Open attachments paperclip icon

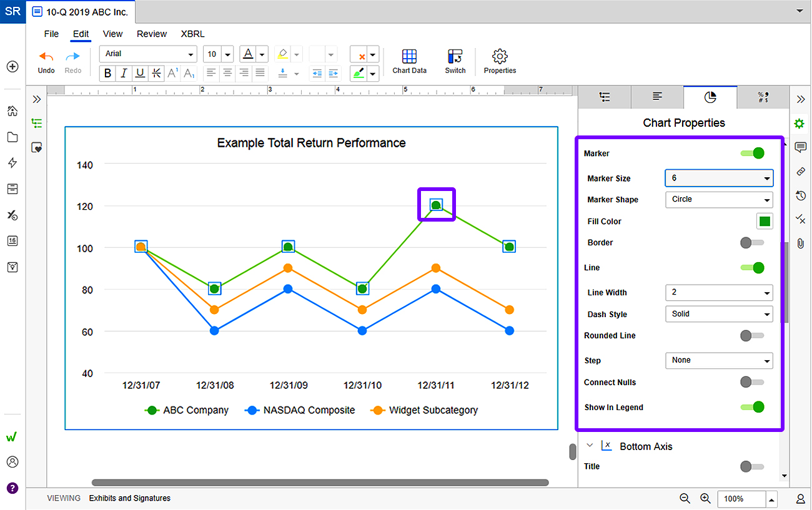(x=801, y=243)
